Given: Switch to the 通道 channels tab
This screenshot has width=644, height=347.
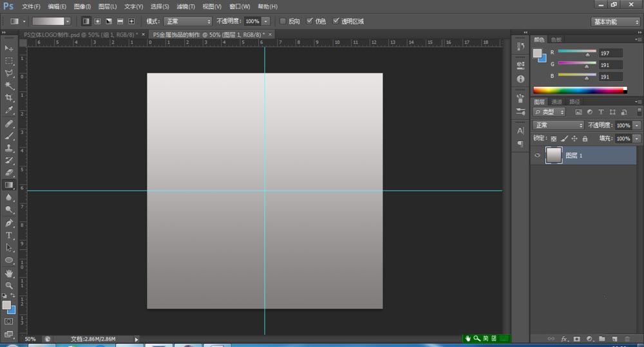Looking at the screenshot, I should (556, 102).
